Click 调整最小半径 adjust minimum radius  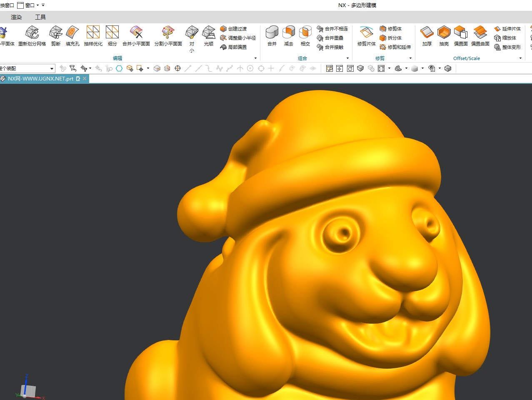[238, 38]
